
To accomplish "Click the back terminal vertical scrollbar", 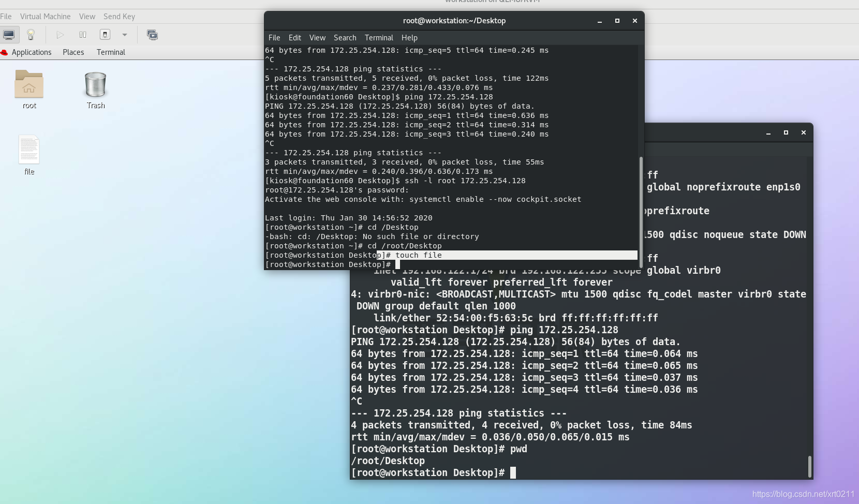I will tap(809, 466).
